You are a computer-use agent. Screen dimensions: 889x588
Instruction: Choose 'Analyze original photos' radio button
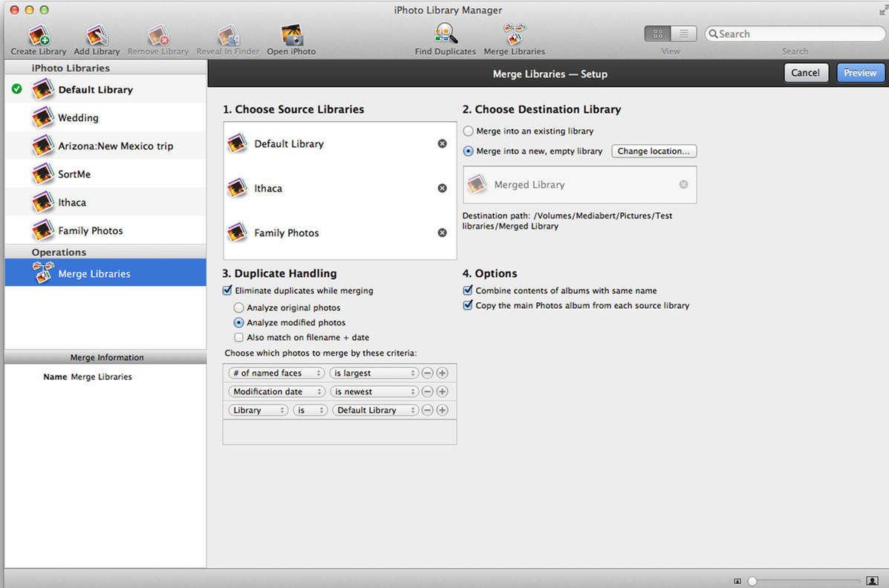coord(238,308)
